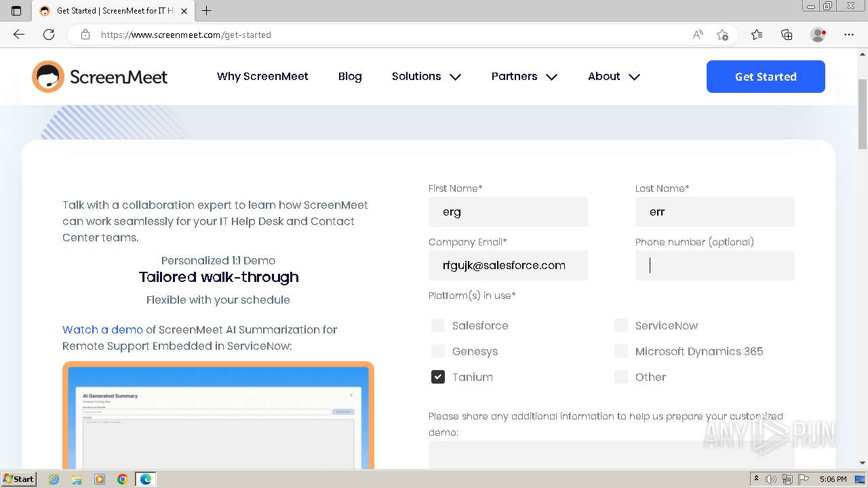Open the Windows Start menu

[18, 479]
